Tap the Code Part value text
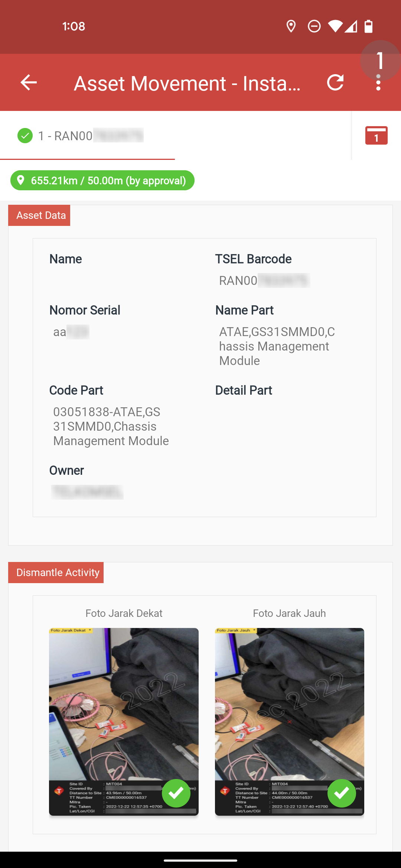The height and width of the screenshot is (868, 401). click(111, 427)
